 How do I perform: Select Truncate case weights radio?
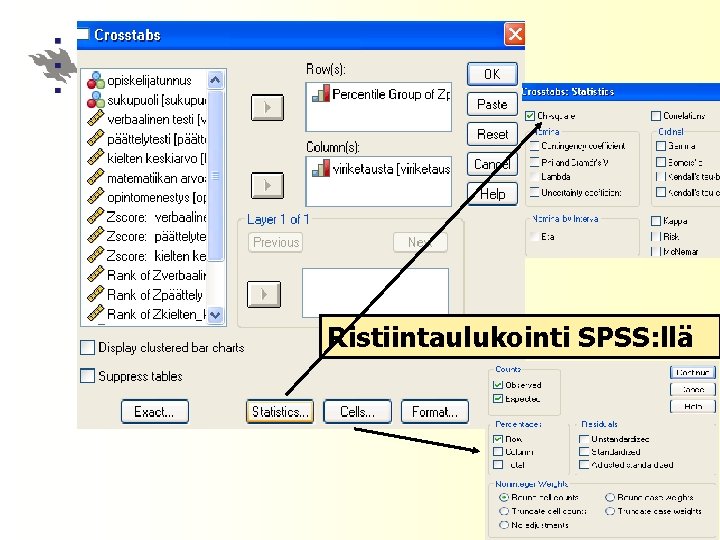coord(610,511)
